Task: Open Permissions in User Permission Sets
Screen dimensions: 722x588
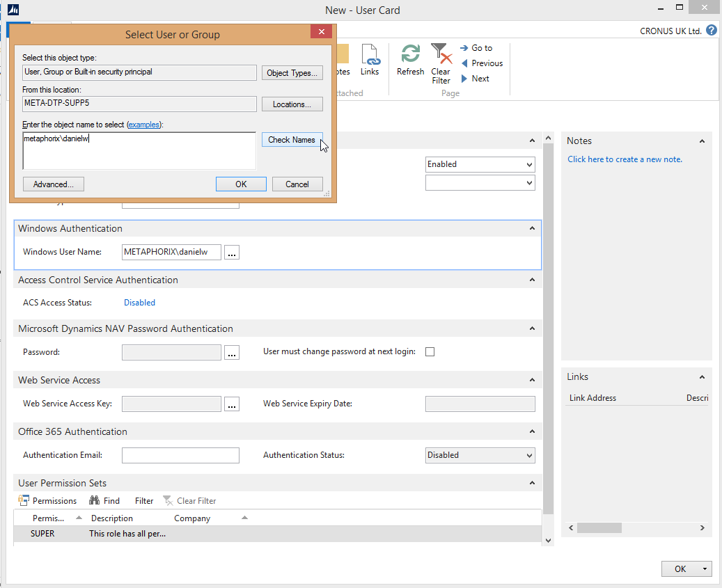Action: [x=47, y=500]
